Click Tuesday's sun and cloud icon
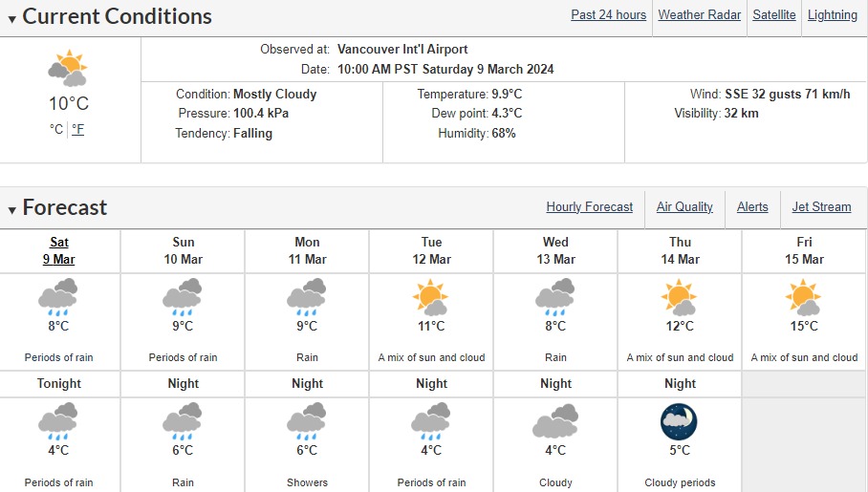The image size is (868, 492). click(x=431, y=297)
